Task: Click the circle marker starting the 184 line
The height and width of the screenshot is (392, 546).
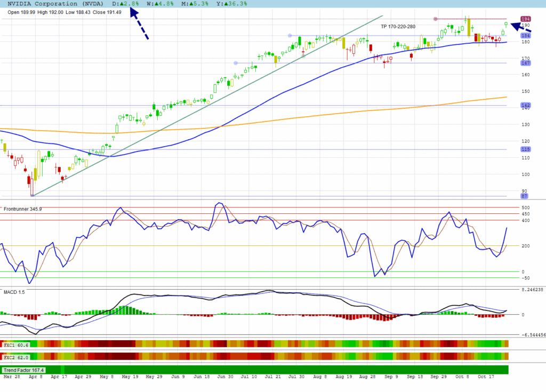Action: pyautogui.click(x=290, y=36)
